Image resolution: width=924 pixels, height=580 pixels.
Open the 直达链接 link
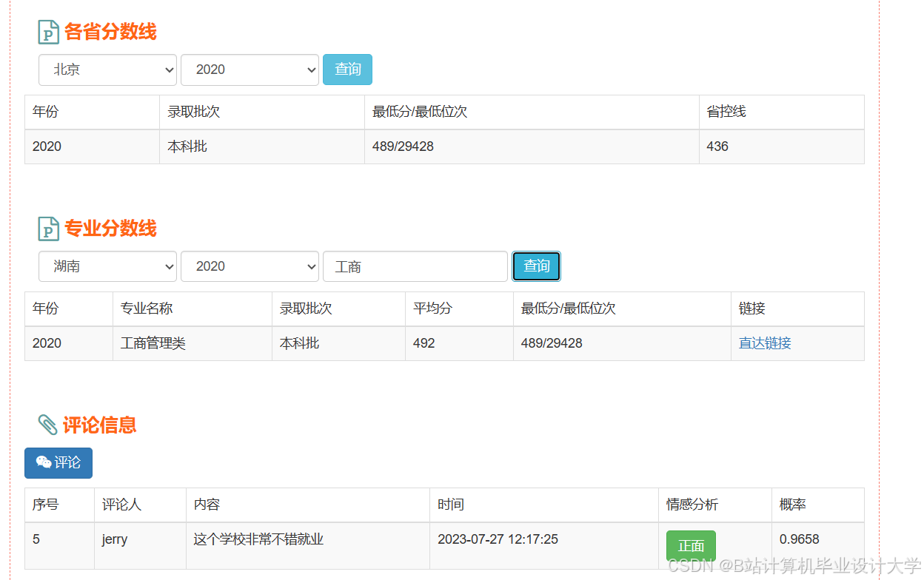click(765, 343)
